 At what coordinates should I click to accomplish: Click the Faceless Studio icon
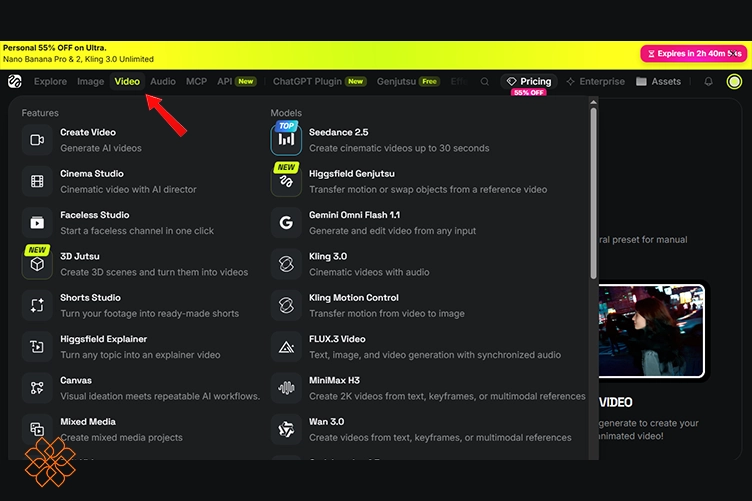click(x=37, y=222)
